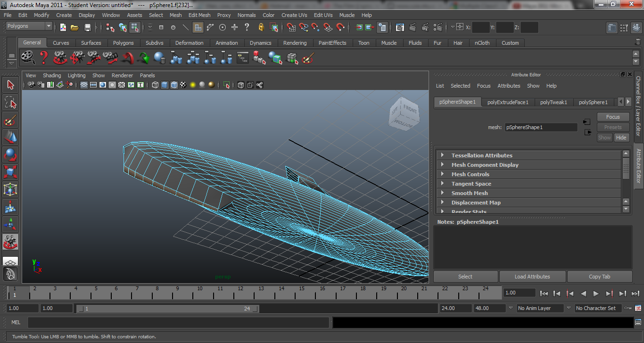Click the mesh name field pSphereShape1
The height and width of the screenshot is (343, 644).
(541, 127)
